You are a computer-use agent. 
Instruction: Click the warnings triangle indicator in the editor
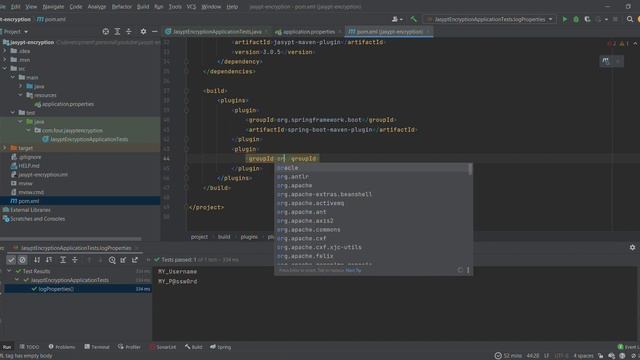coord(624,43)
